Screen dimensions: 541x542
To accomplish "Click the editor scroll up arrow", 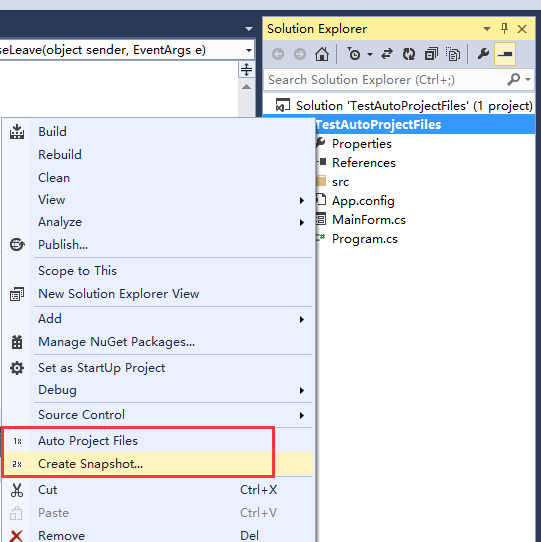I will (x=246, y=87).
